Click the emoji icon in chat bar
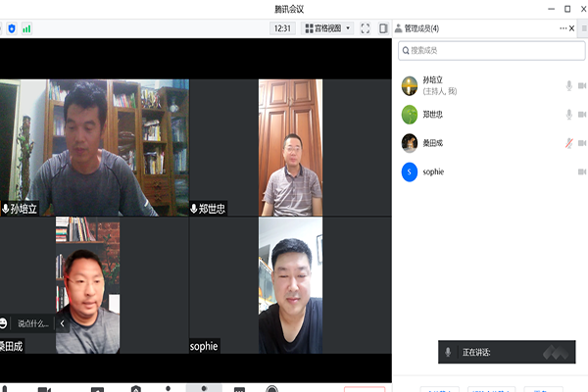 [5, 322]
